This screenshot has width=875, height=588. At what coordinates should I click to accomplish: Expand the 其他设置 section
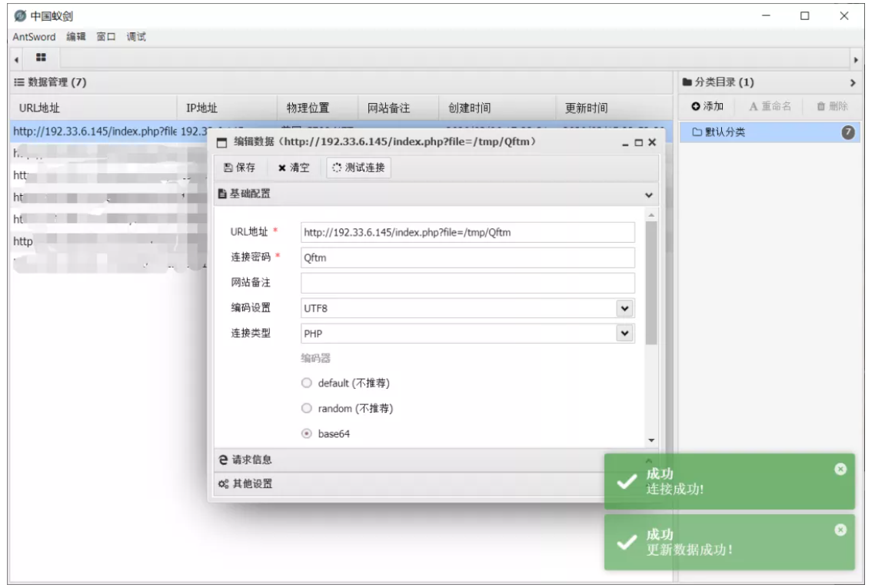tap(410, 483)
